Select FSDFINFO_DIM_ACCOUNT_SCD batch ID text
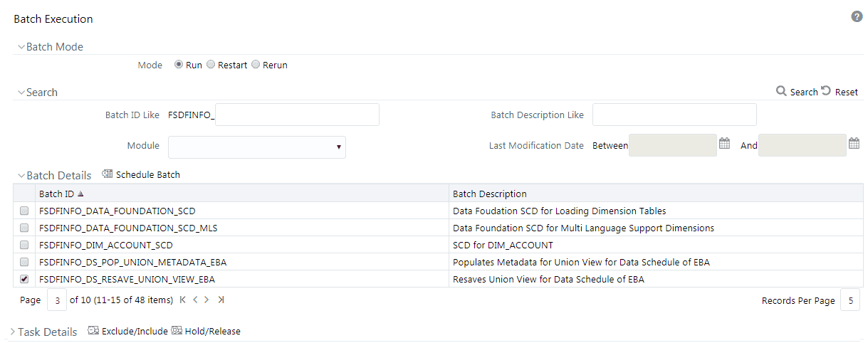Viewport: 868px width, 343px height. pos(106,245)
